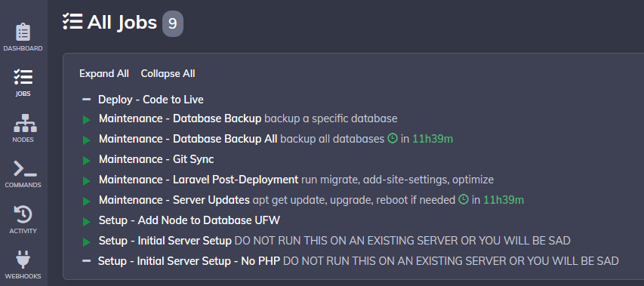Open the Webhooks plug icon

(23, 260)
